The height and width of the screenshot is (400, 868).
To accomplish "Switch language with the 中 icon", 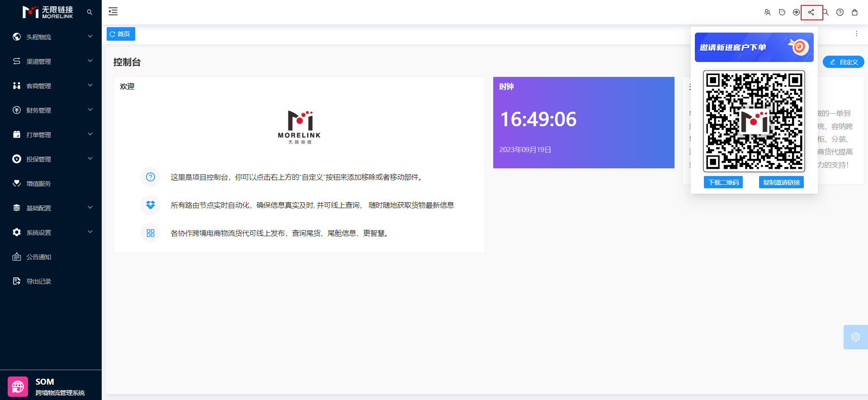I will pos(796,12).
